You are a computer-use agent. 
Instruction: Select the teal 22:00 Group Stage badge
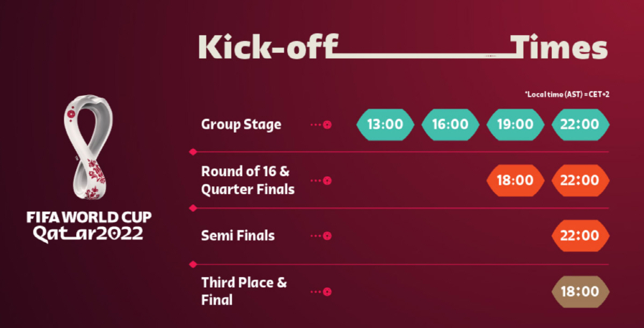tap(581, 125)
